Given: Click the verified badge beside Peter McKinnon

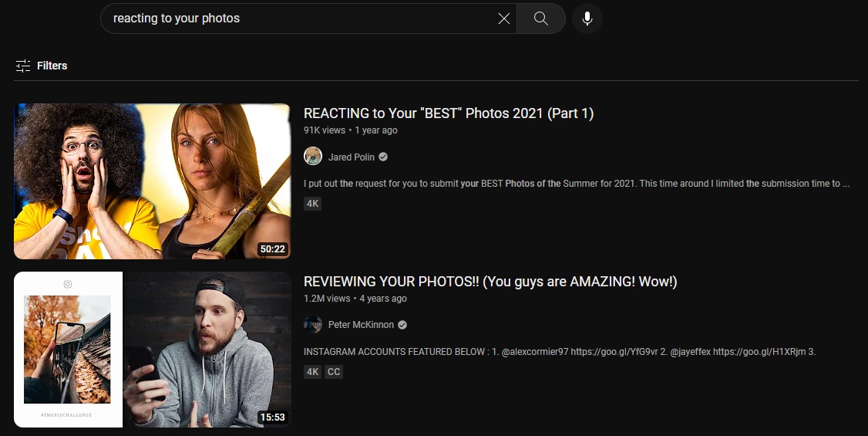Looking at the screenshot, I should pos(402,325).
